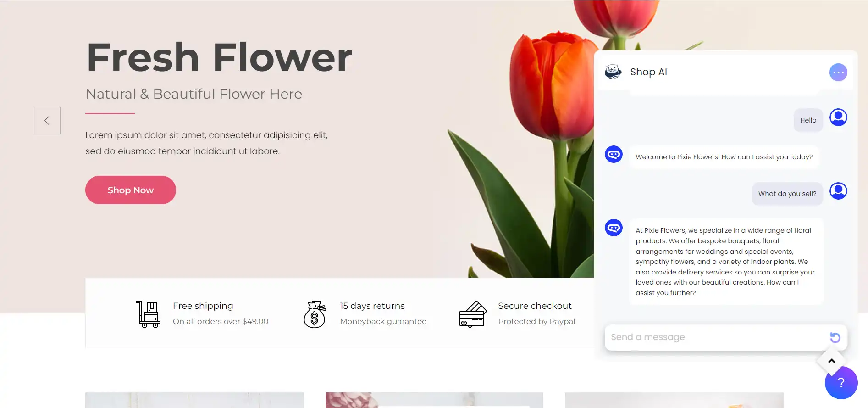Click the bot avatar beside the welcome message
The image size is (868, 408).
tap(614, 154)
